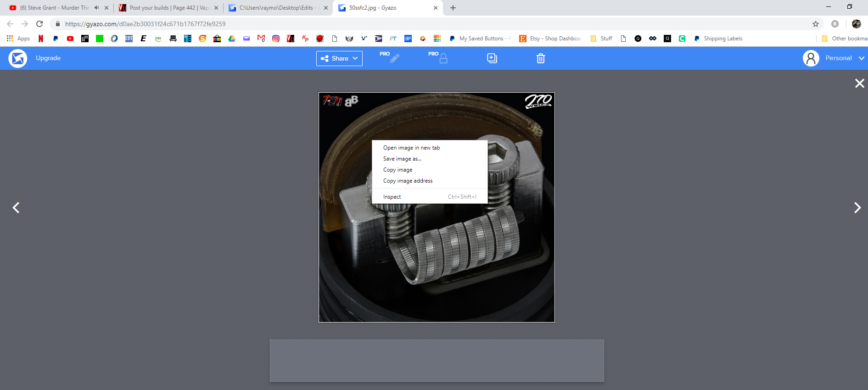Open the Shipping Labels bookmark
The width and height of the screenshot is (868, 390).
(722, 39)
